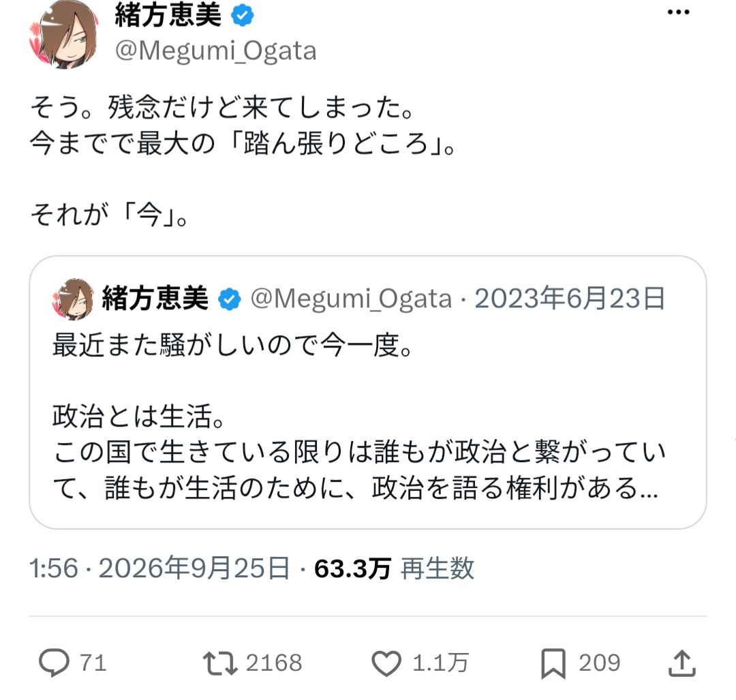
Task: Click the 緒方恵美 display name at top
Action: point(168,14)
